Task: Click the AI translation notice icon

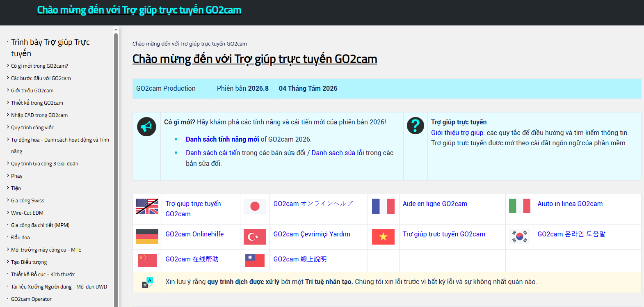Action: click(147, 282)
